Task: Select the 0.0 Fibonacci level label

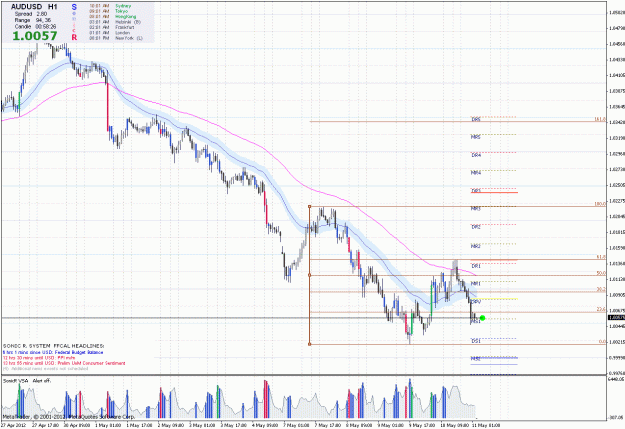Action: (602, 342)
